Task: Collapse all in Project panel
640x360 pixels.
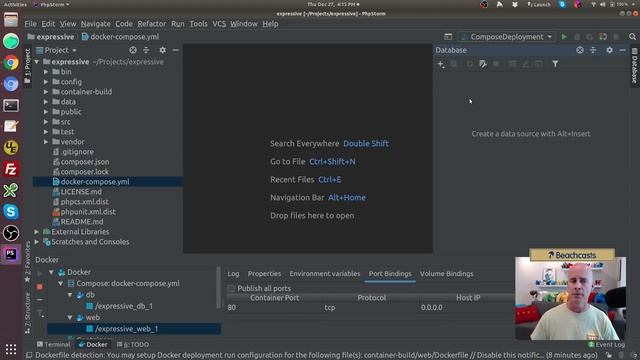Action: click(x=146, y=50)
